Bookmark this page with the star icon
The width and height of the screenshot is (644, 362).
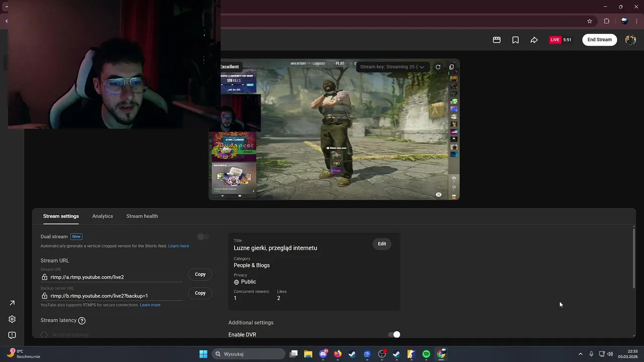590,21
